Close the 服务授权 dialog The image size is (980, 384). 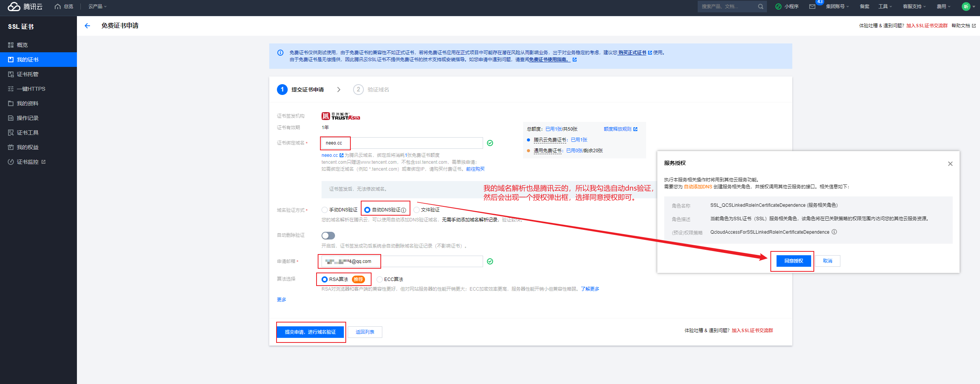[x=950, y=164]
